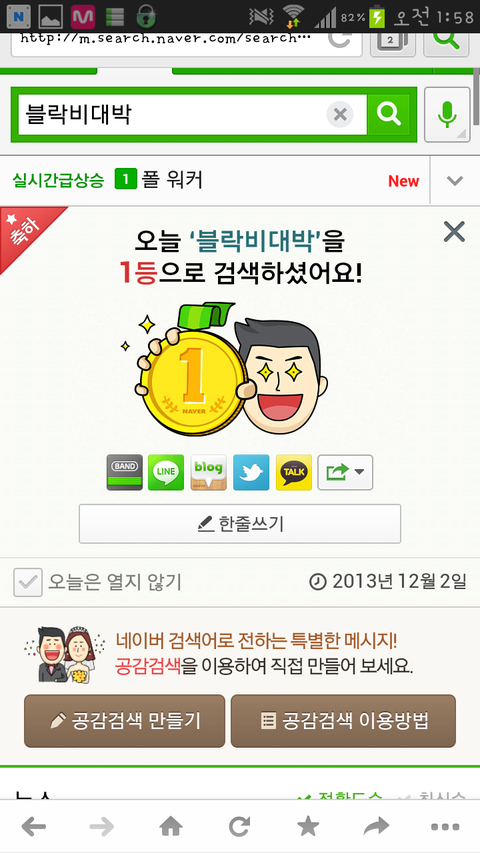This screenshot has width=480, height=853.
Task: Open 공감검색 이용방법 guide
Action: tap(343, 721)
